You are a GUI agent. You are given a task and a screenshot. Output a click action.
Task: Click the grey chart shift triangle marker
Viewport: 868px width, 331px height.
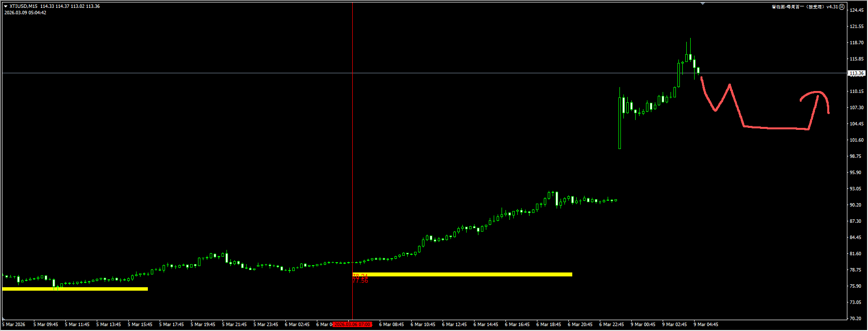(x=702, y=3)
